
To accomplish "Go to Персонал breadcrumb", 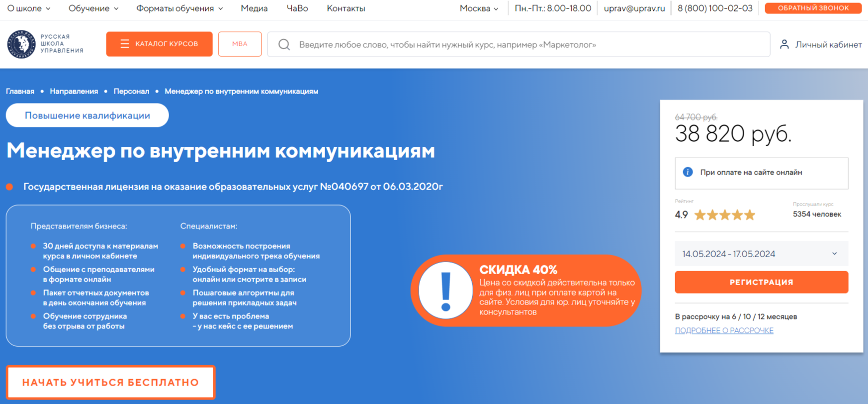I will coord(131,91).
